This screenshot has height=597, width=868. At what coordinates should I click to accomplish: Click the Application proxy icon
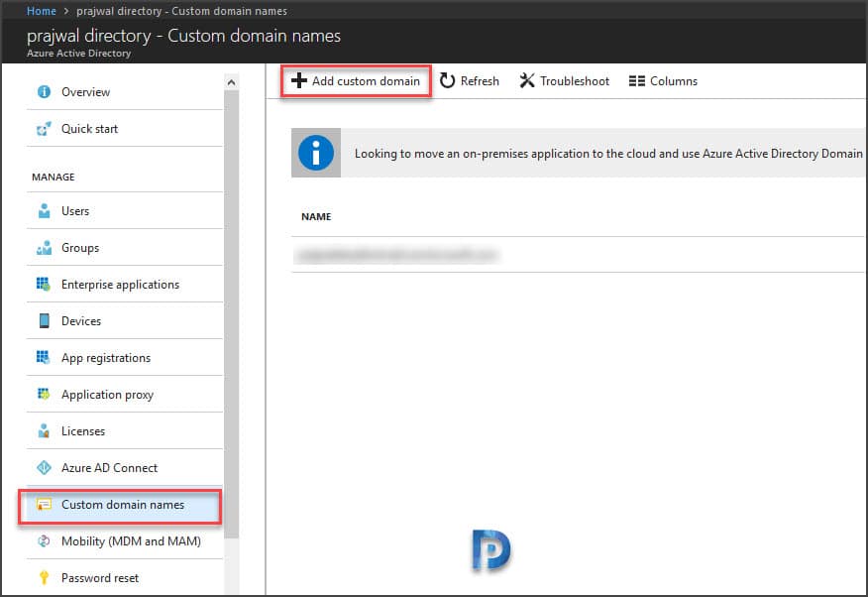(44, 394)
